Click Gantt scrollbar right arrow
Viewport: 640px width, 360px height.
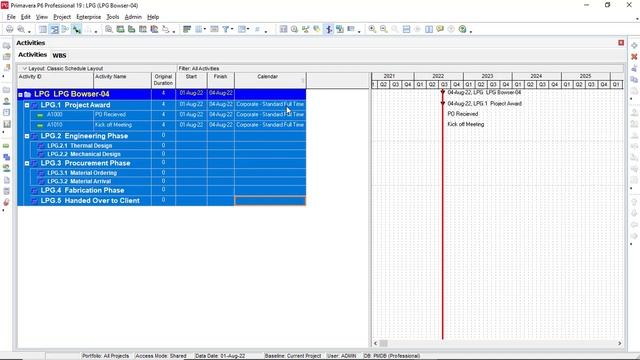tap(620, 344)
